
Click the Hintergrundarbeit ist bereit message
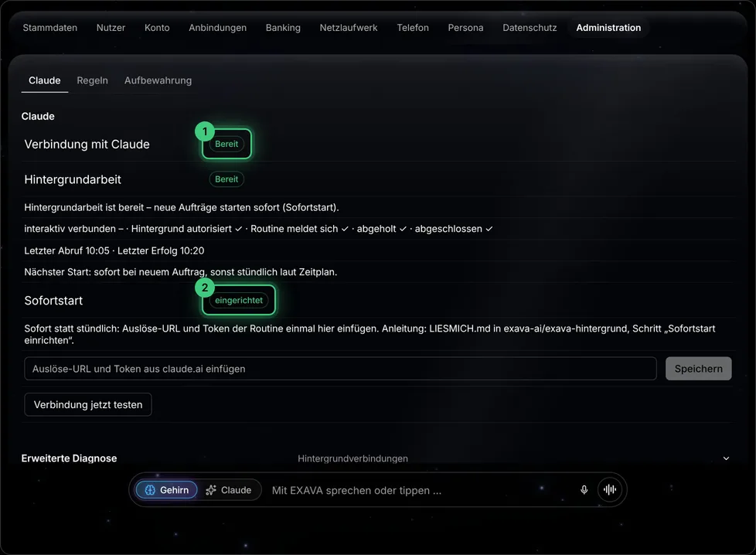(x=182, y=207)
